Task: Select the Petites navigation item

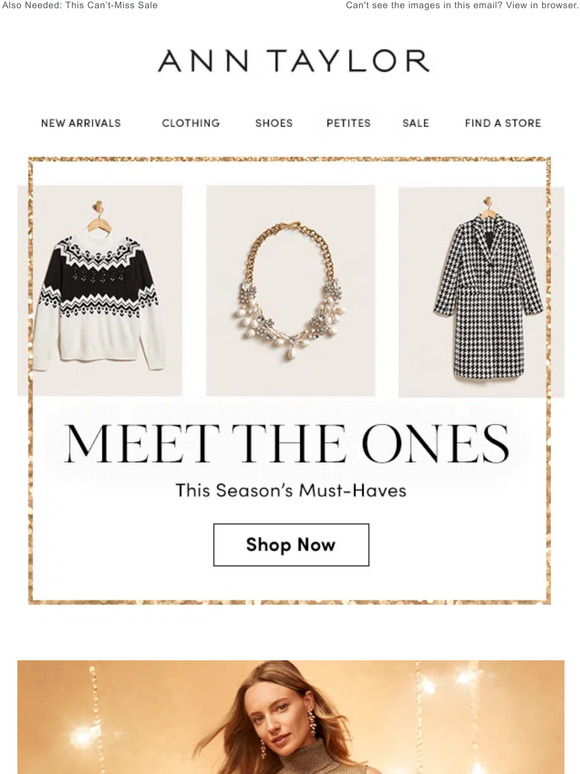Action: tap(348, 123)
